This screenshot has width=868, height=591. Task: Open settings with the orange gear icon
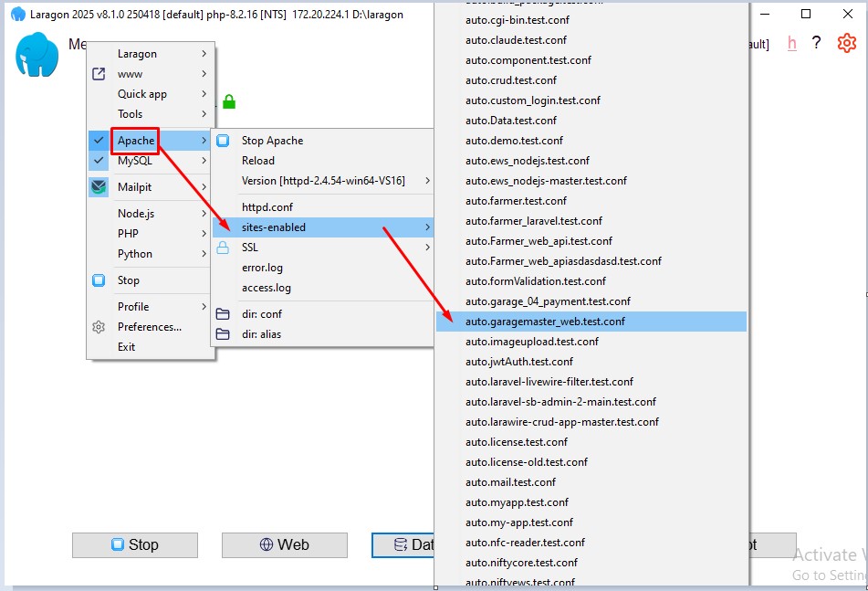click(846, 43)
